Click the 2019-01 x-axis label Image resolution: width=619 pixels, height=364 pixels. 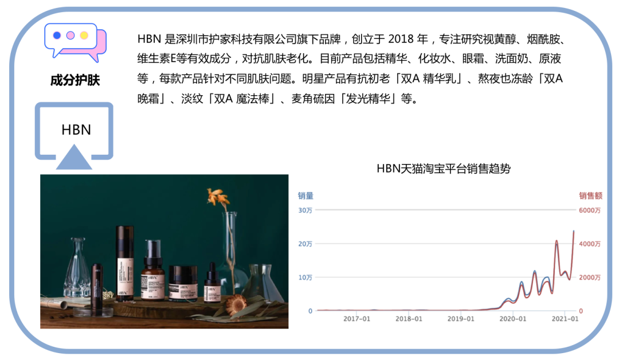pyautogui.click(x=461, y=319)
